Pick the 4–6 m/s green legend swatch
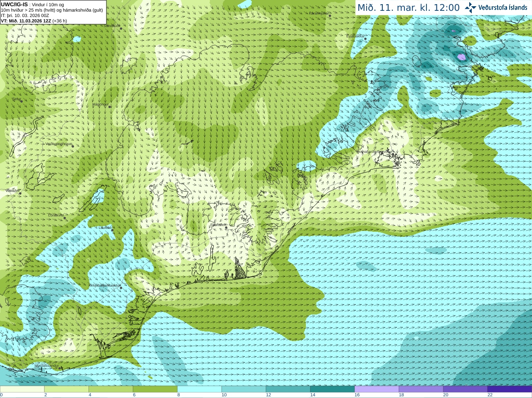The image size is (532, 398). click(111, 389)
